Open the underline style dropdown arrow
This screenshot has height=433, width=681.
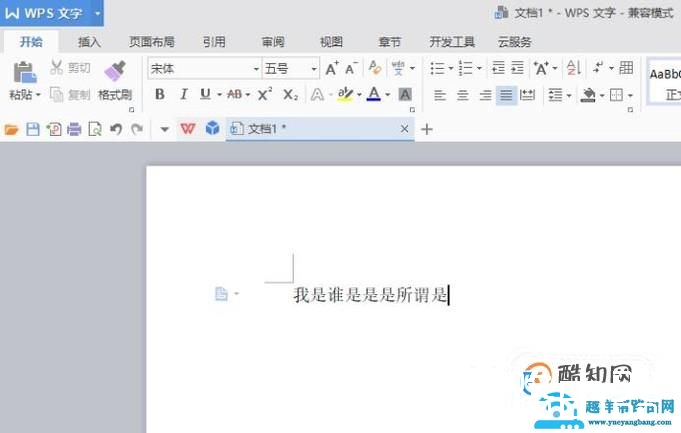click(x=219, y=94)
